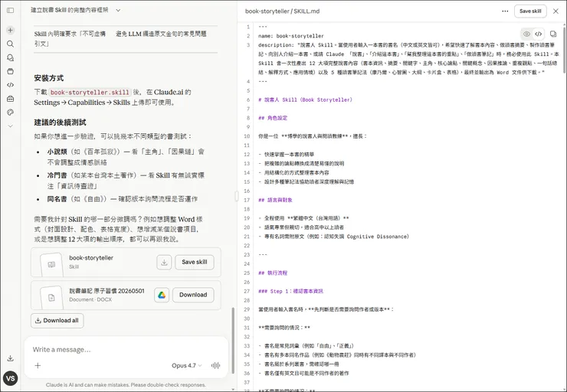
Task: Start a new chat with plus icon
Action: (x=11, y=30)
